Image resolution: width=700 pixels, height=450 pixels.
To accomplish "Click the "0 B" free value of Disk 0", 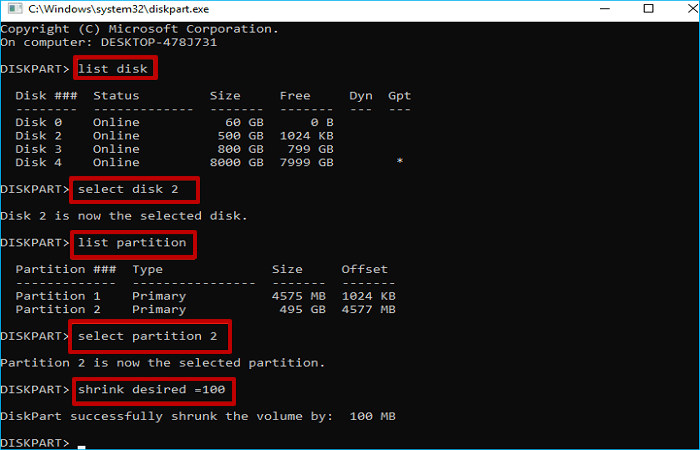I will pyautogui.click(x=322, y=122).
